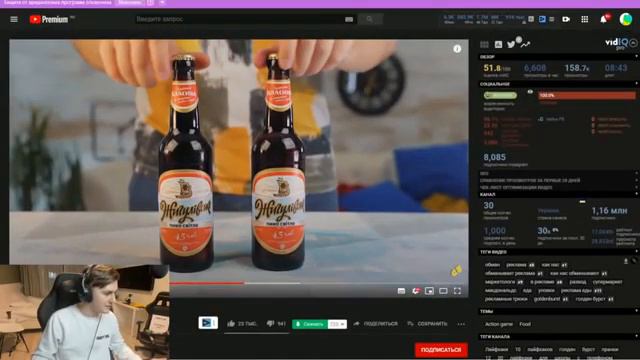Collapse the vidIQ panel with round arrow
640x360 pixels.
point(633,42)
